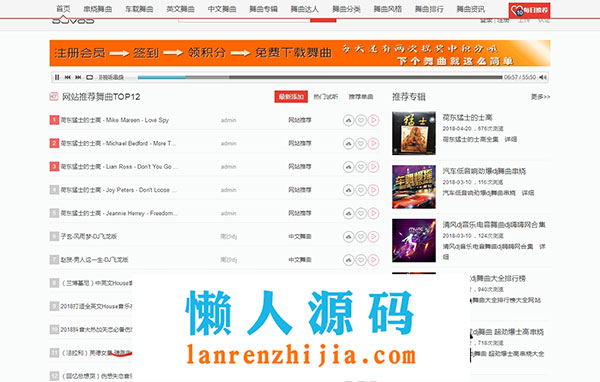
Task: Click the orange 注册会员 签到 banner
Action: (x=300, y=53)
